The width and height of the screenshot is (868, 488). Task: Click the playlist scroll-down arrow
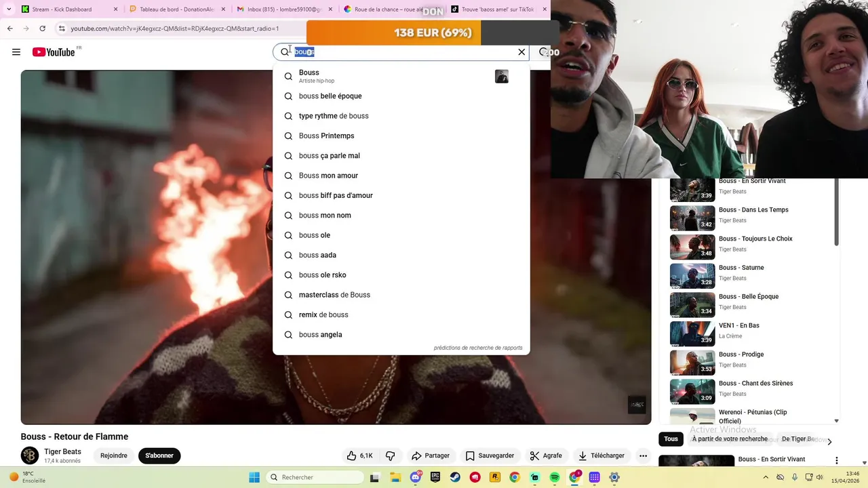(836, 421)
